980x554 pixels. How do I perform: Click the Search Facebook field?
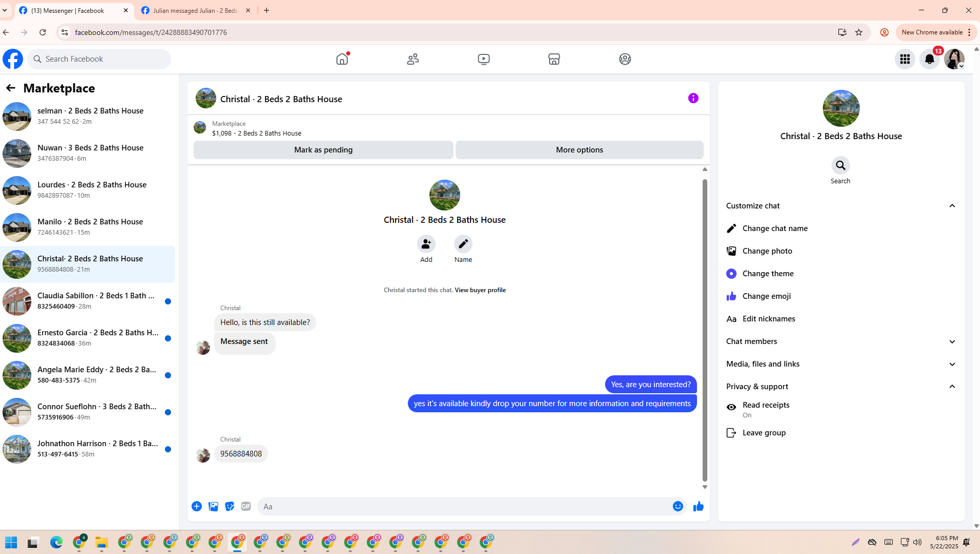click(100, 59)
